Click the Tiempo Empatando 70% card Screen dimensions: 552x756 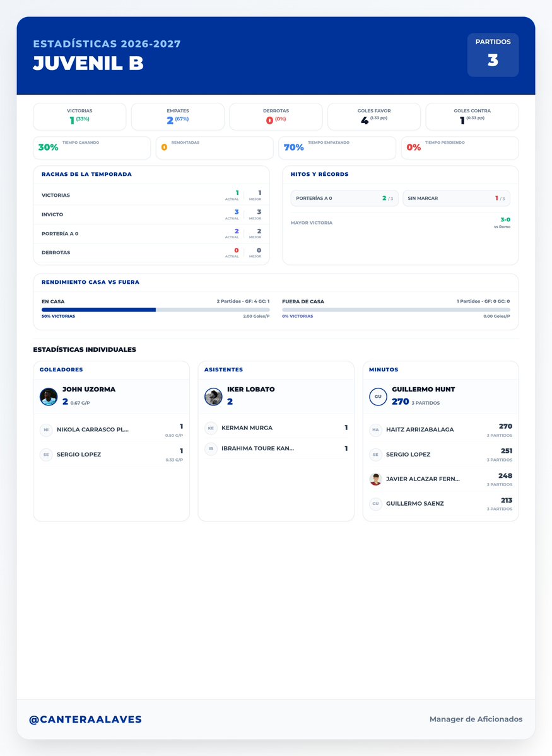[338, 148]
